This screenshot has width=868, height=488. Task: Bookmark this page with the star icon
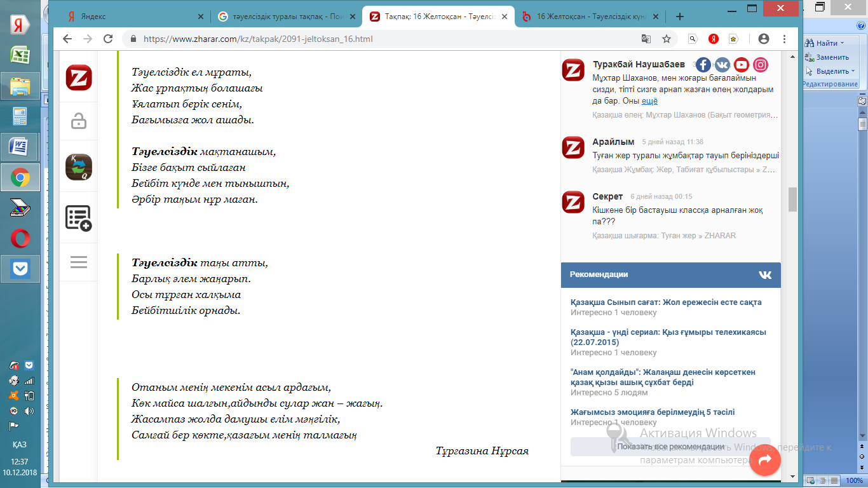pos(667,39)
